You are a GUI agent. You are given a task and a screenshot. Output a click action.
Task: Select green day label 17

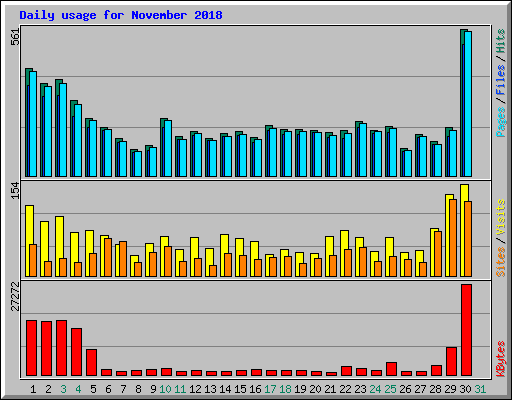[x=270, y=389]
